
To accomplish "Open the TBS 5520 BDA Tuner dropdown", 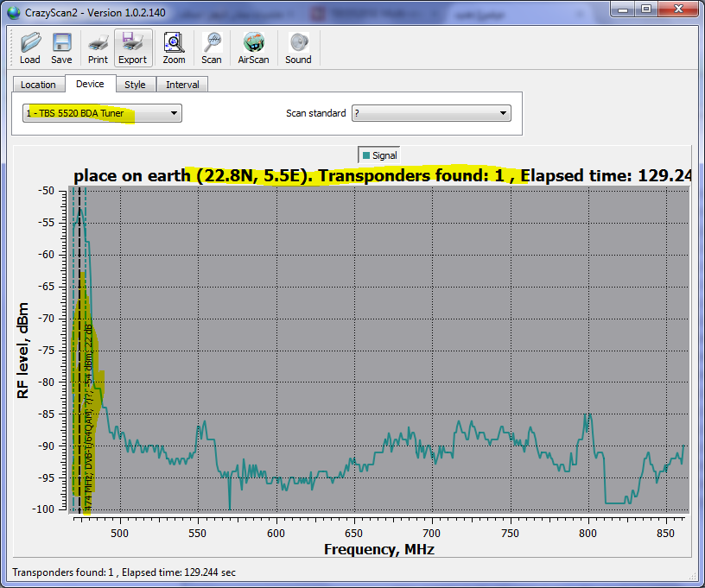I will tap(103, 113).
